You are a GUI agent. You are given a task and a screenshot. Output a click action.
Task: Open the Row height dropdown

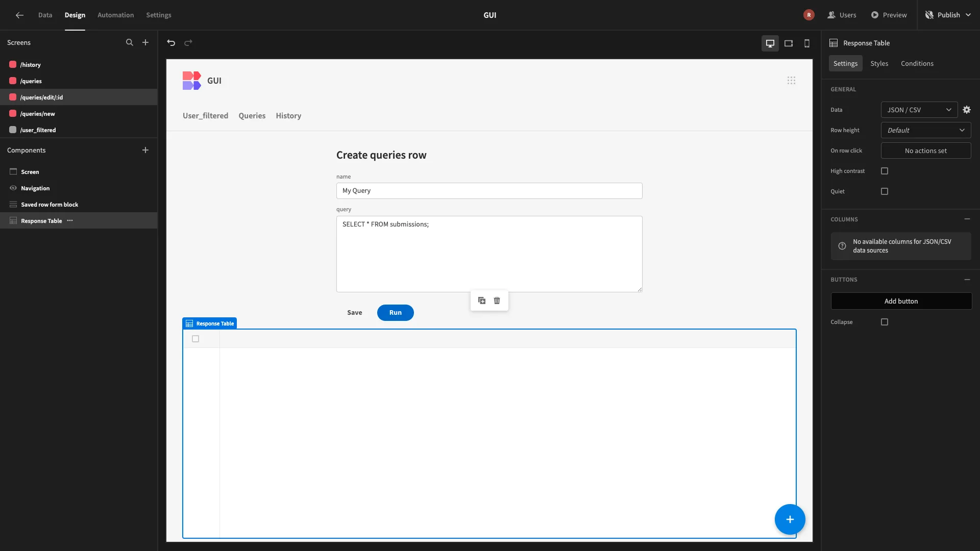925,130
